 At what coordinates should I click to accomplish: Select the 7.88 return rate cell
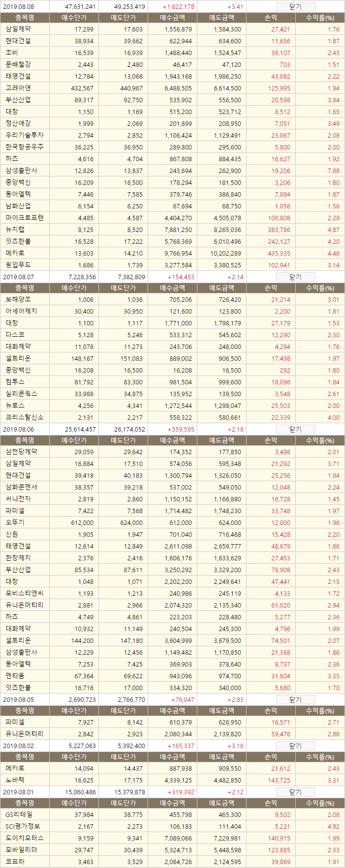pos(334,171)
